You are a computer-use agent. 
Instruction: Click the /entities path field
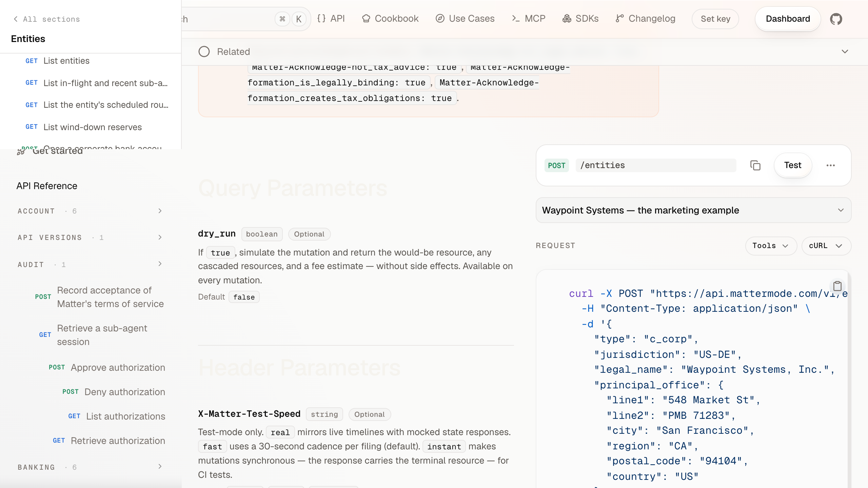656,165
